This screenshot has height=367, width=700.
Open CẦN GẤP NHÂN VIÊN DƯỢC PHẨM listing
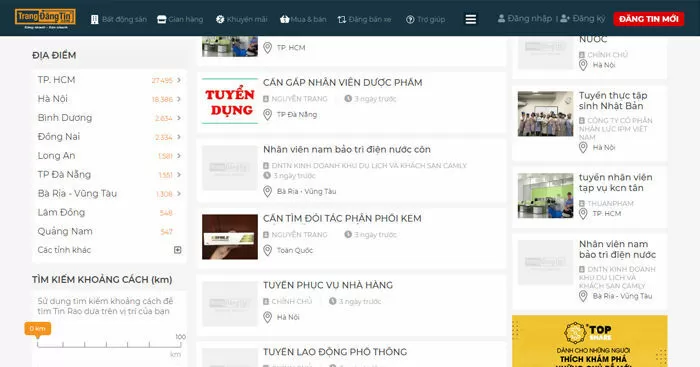coord(342,83)
